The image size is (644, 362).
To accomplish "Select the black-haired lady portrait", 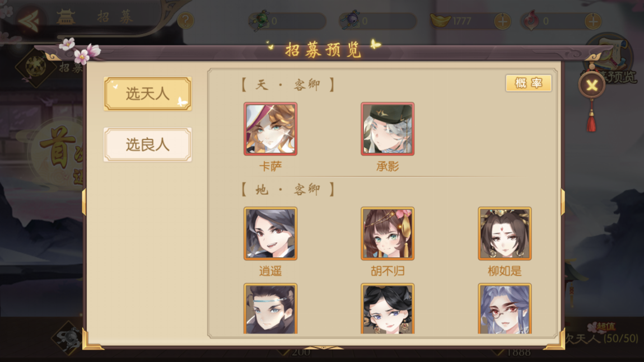I will click(388, 308).
